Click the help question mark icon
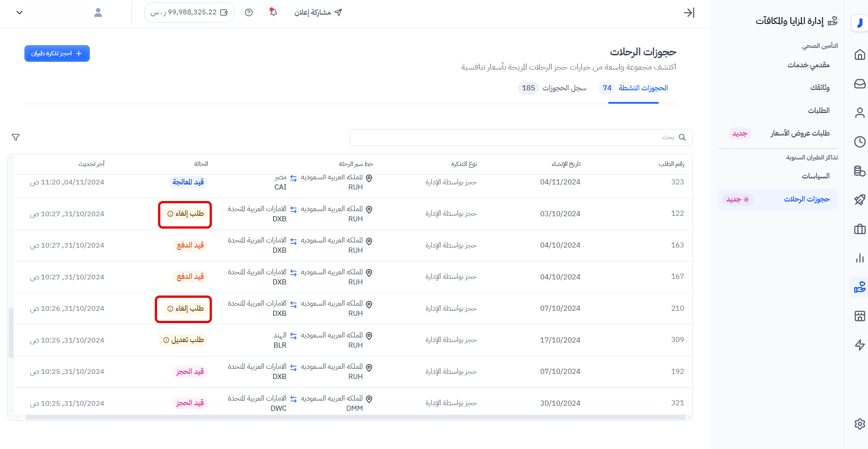Viewport: 868px width, 449px height. [x=249, y=12]
